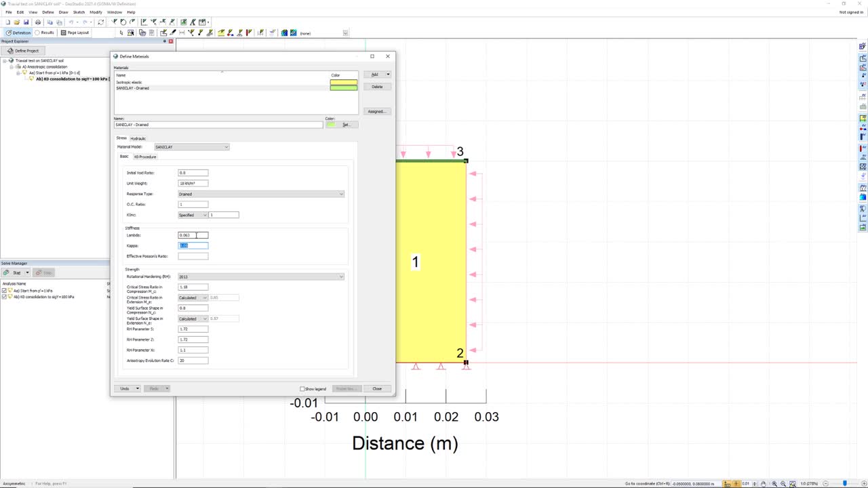Click the Pan hand icon in status bar

[763, 483]
